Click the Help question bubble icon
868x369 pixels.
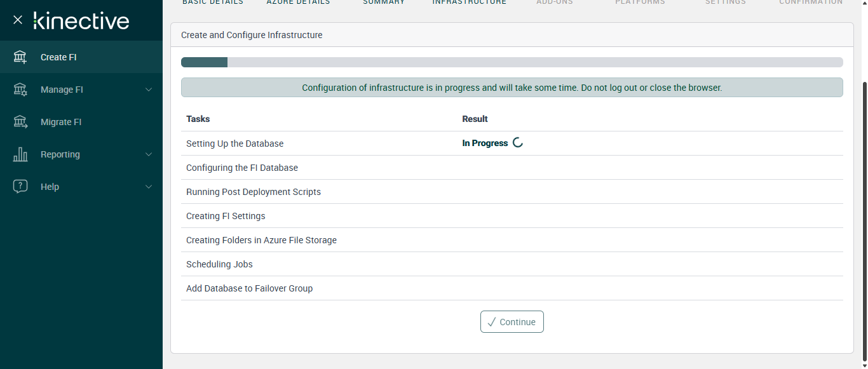[20, 187]
